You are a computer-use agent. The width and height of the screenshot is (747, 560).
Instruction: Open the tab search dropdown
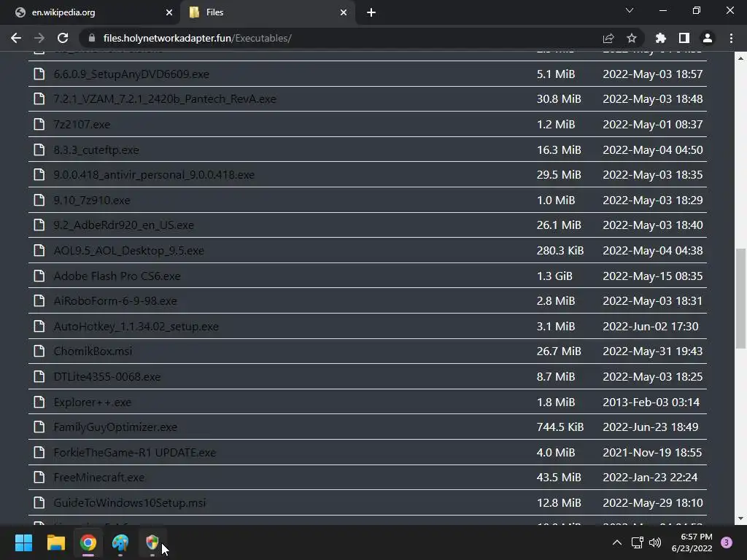630,10
